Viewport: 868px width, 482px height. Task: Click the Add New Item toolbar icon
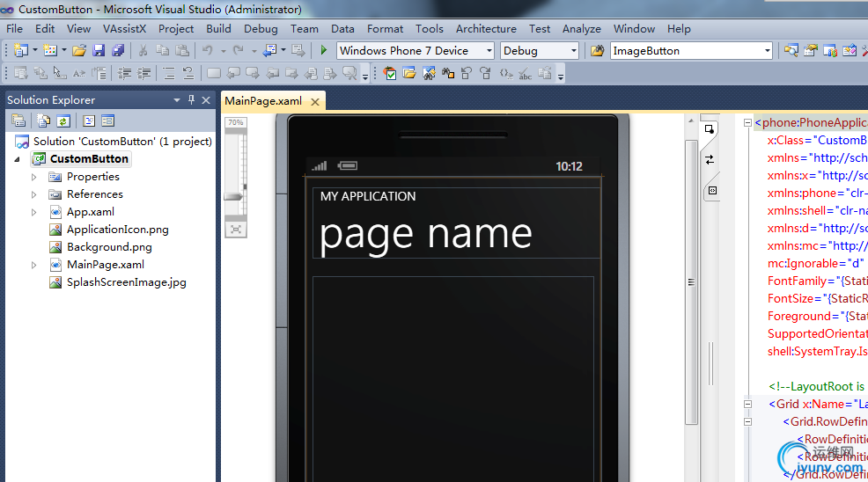(50, 50)
